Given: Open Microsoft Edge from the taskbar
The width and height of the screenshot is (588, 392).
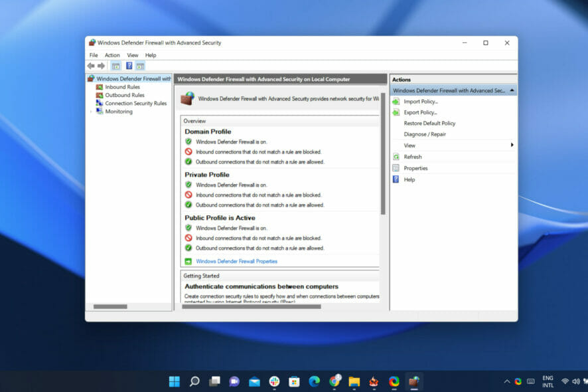Looking at the screenshot, I should coord(314,382).
